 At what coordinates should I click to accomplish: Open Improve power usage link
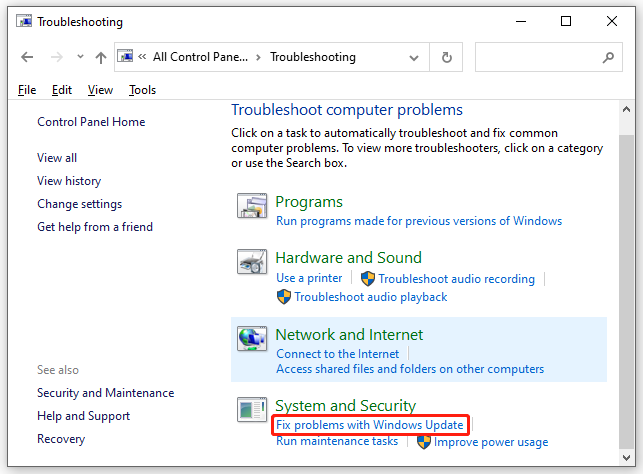[491, 442]
